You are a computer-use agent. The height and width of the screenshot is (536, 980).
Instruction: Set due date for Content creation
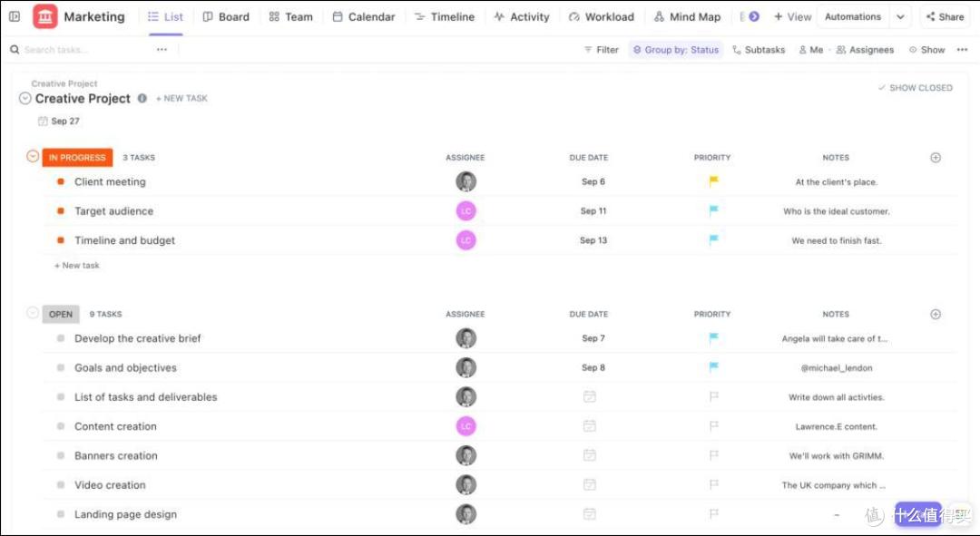(x=590, y=426)
